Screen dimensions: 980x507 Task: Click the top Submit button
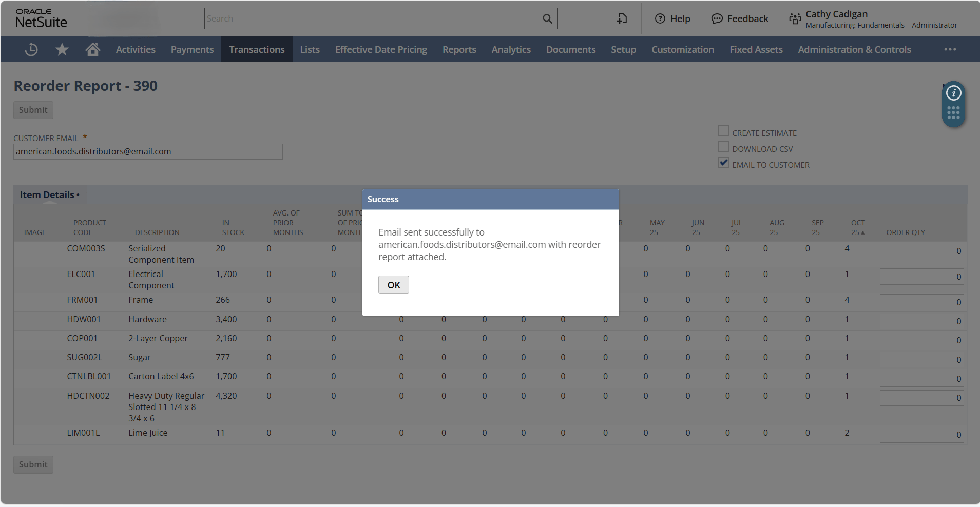33,110
